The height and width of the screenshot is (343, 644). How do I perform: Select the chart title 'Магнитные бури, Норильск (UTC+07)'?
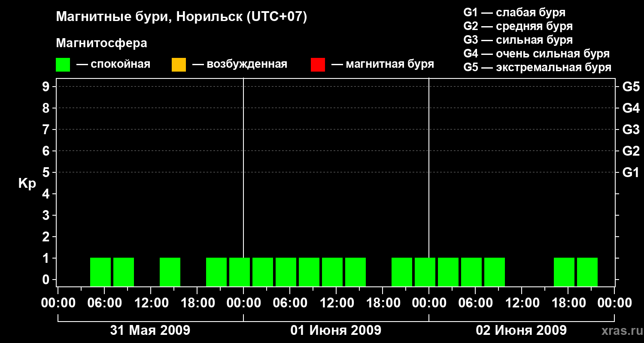tap(182, 17)
